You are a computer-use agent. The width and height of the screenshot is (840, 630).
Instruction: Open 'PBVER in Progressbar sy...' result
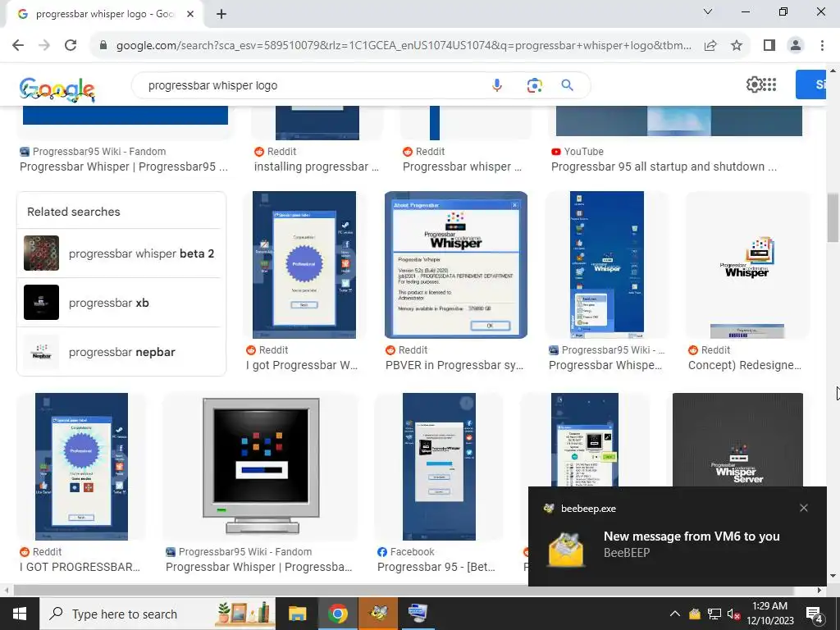coord(454,365)
